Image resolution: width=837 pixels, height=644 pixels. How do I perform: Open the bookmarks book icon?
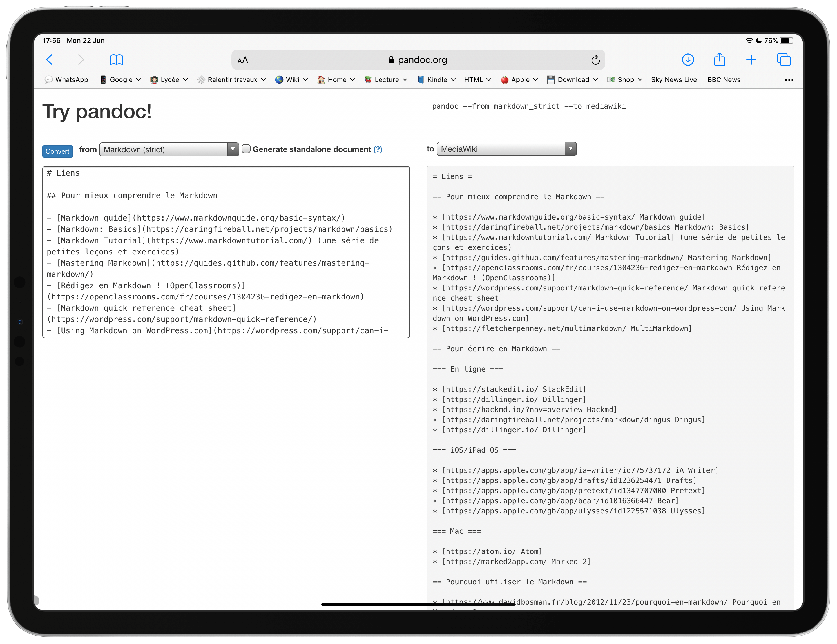click(117, 60)
